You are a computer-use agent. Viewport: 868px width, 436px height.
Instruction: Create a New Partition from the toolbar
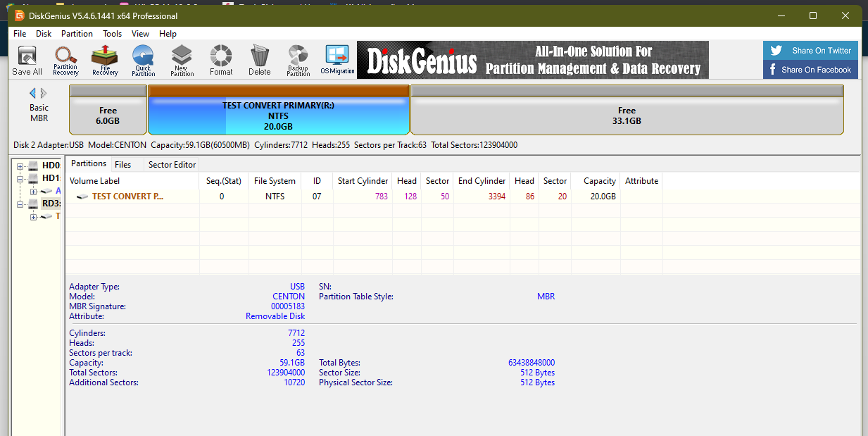(182, 61)
